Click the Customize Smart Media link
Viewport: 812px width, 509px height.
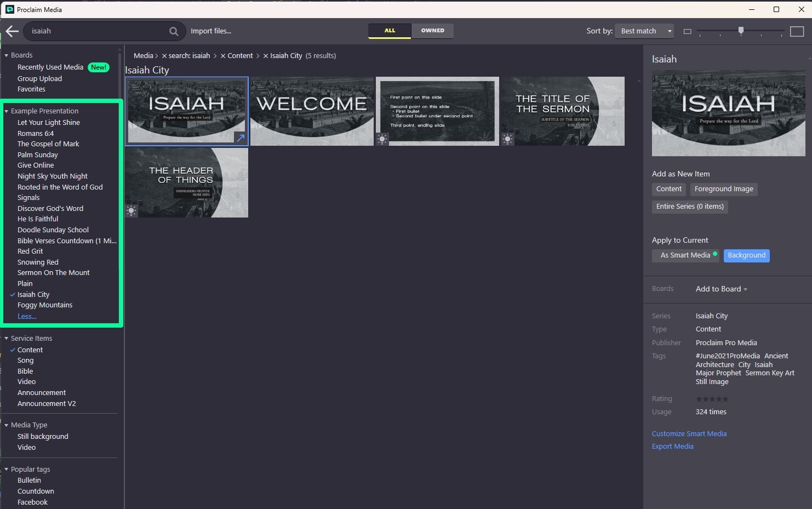[689, 433]
